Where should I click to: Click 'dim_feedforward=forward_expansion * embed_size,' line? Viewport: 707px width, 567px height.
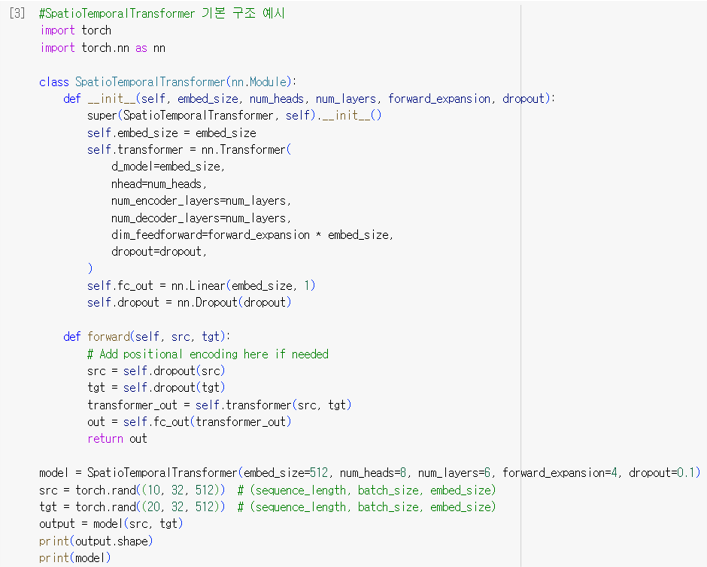click(252, 234)
